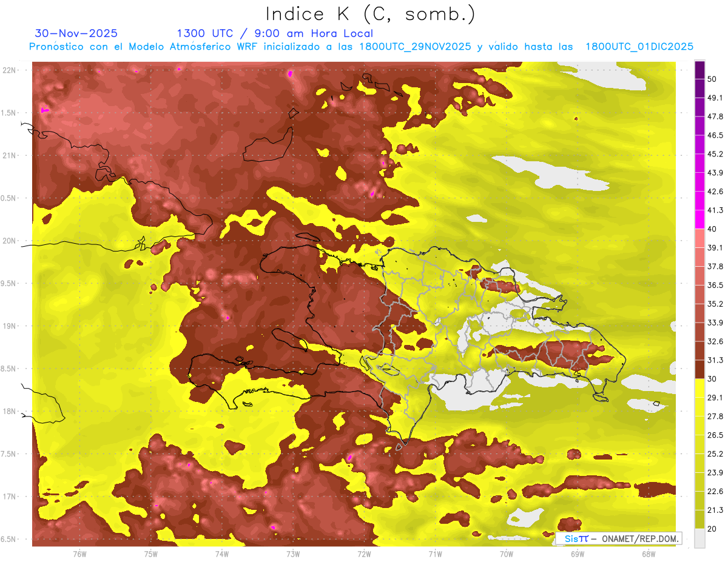The image size is (728, 562).
Task: Click the 'Indice K (C, somb.)' map title
Action: (371, 15)
